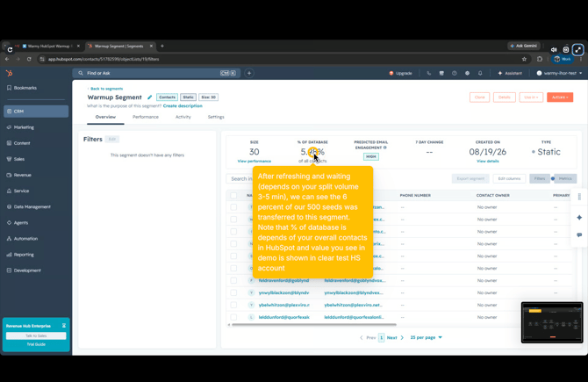Click the HubSpot sprocket logo
Viewport: 588px width, 382px height.
pyautogui.click(x=10, y=73)
